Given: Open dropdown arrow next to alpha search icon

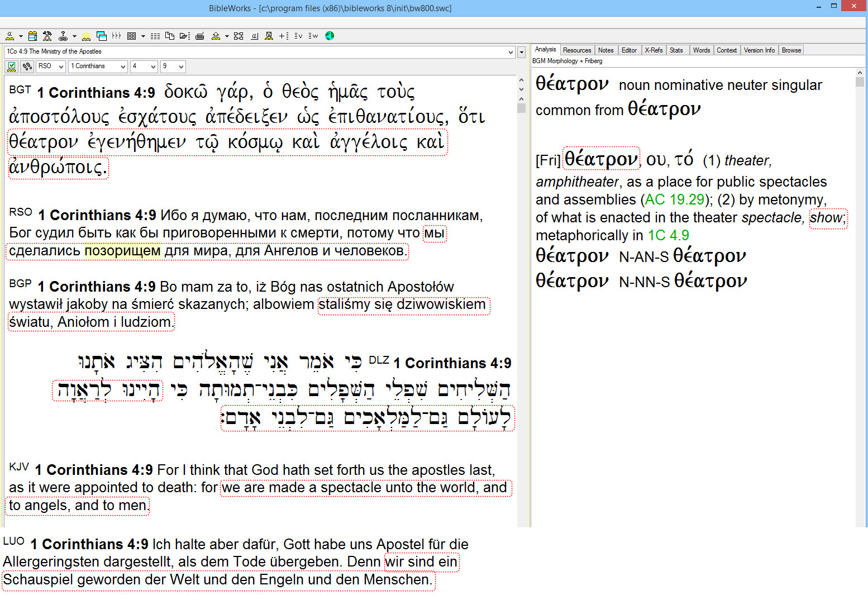Looking at the screenshot, I should [x=21, y=36].
